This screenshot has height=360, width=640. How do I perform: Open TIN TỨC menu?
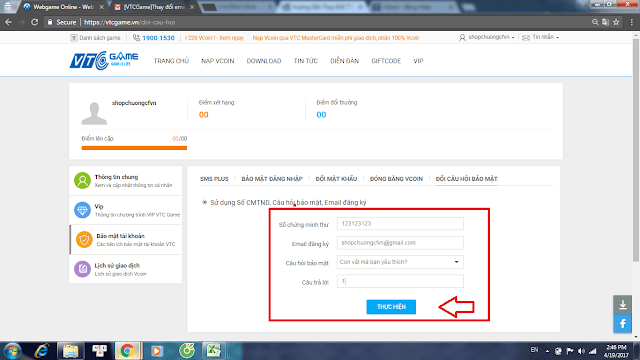tap(306, 61)
